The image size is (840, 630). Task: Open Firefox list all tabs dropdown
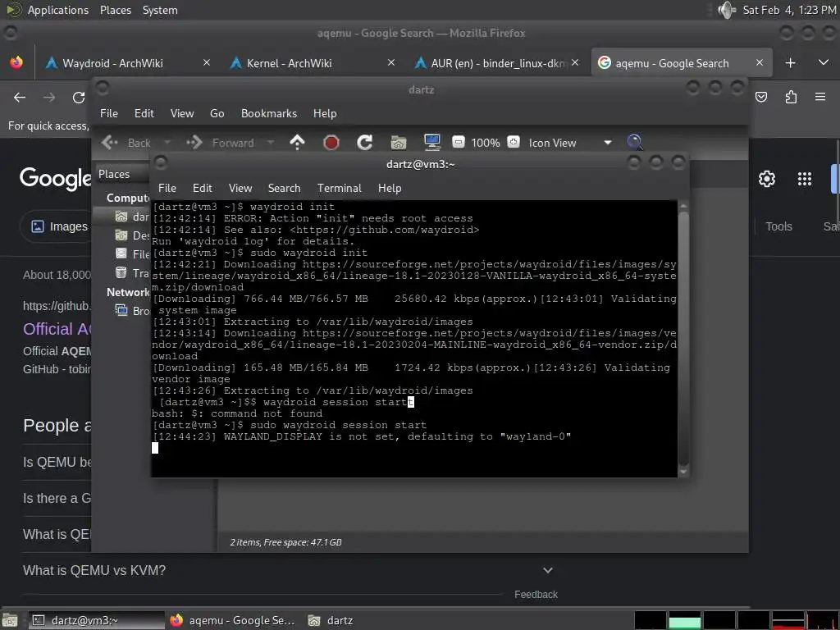(824, 62)
